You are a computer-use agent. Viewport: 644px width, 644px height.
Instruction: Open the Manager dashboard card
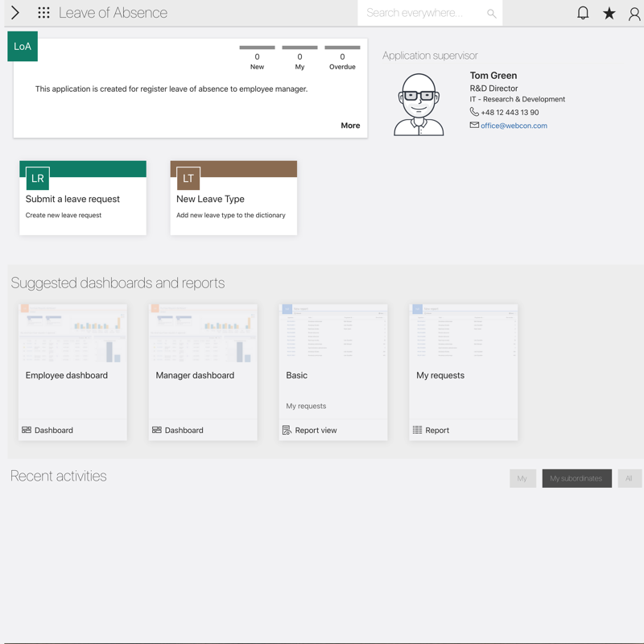[x=203, y=372]
